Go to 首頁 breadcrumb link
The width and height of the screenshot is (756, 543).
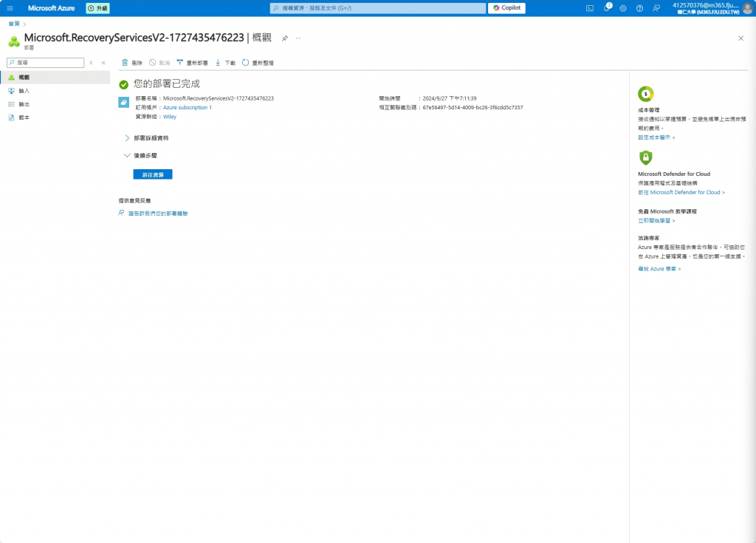tap(14, 24)
